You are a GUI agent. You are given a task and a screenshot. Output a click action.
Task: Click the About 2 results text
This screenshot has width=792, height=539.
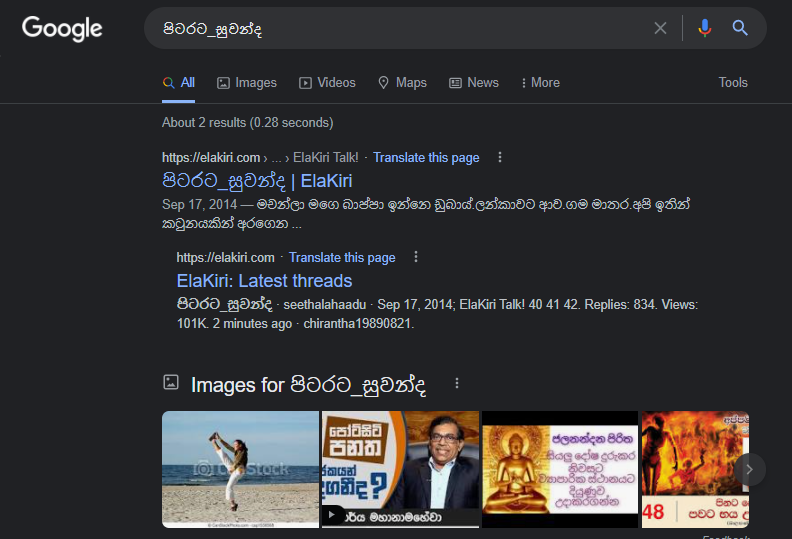pyautogui.click(x=248, y=123)
